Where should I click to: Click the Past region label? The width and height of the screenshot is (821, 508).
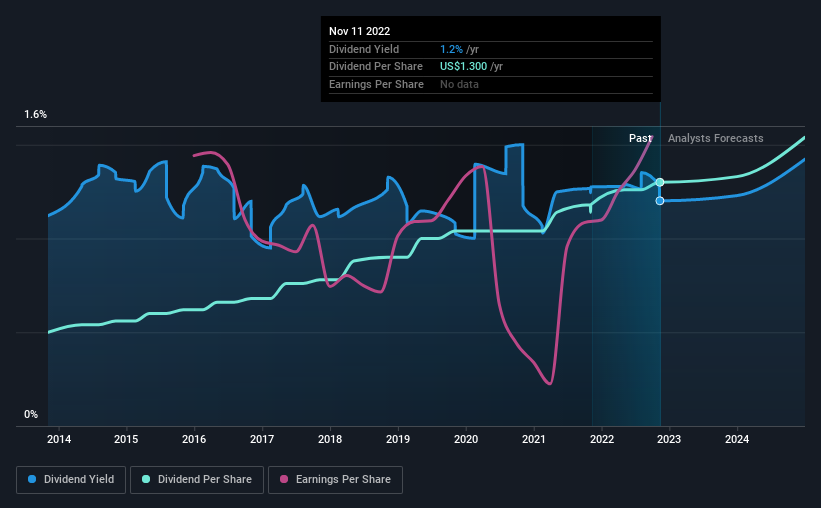point(640,138)
